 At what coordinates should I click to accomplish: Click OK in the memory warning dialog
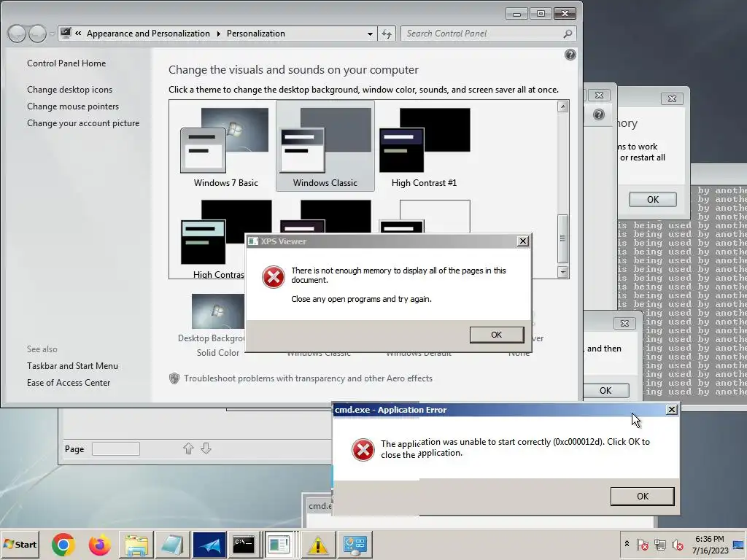pyautogui.click(x=653, y=200)
